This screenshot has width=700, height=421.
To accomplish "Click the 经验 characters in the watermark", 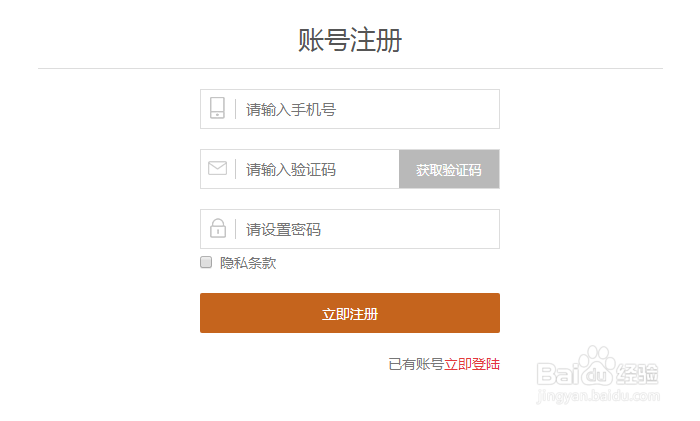I will coord(638,374).
